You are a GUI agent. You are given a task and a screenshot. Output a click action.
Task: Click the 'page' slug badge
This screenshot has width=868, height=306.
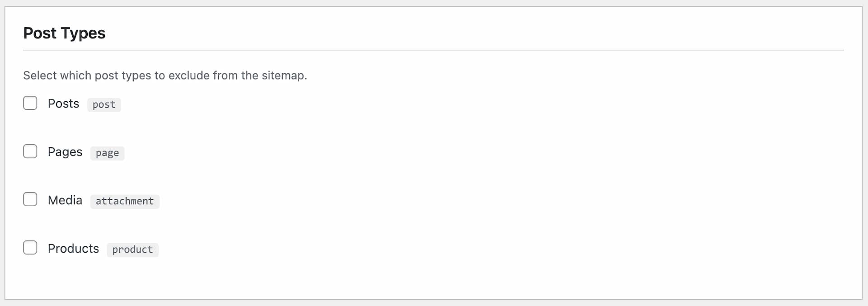click(107, 153)
